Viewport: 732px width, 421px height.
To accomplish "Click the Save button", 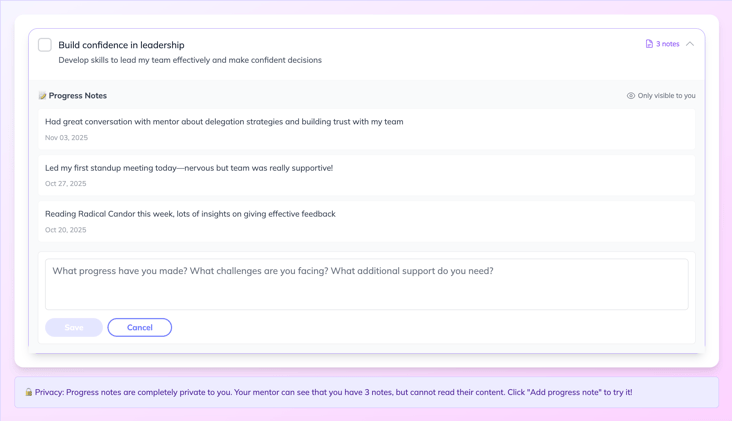I will pyautogui.click(x=74, y=327).
